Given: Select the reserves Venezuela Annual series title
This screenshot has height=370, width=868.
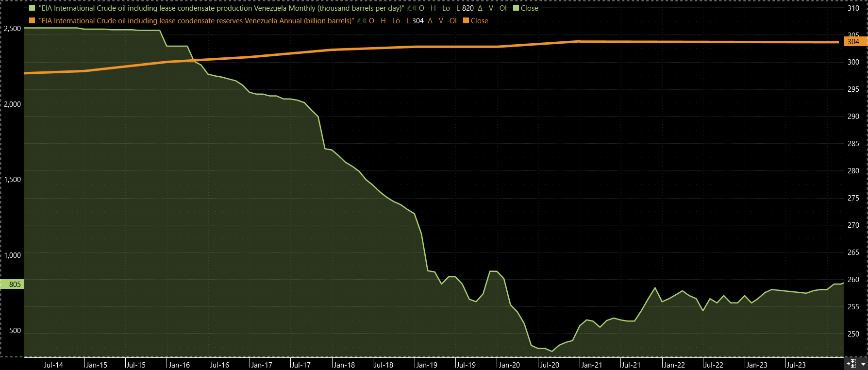Looking at the screenshot, I should point(196,21).
